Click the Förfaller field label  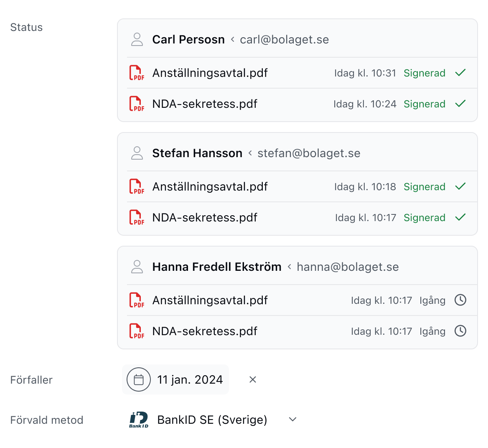pos(31,380)
